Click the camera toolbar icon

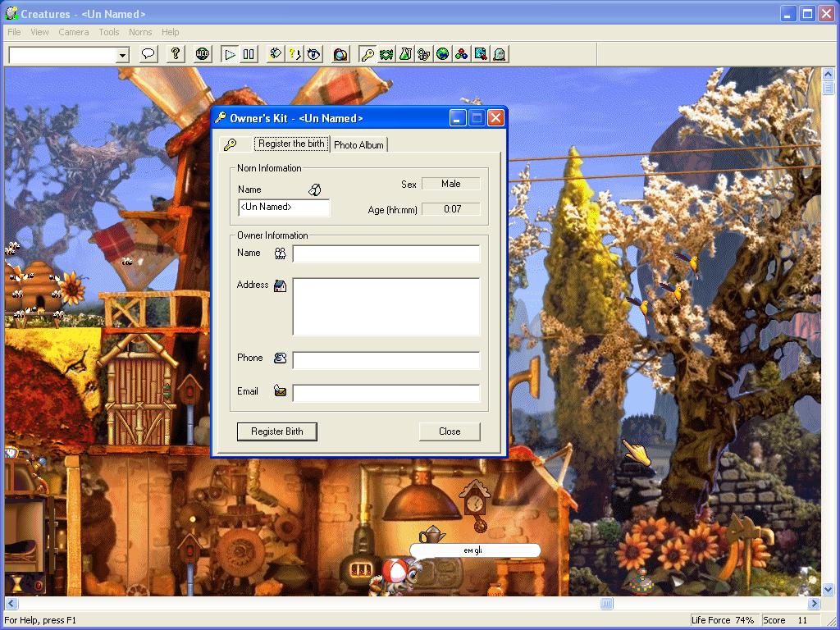[x=340, y=54]
